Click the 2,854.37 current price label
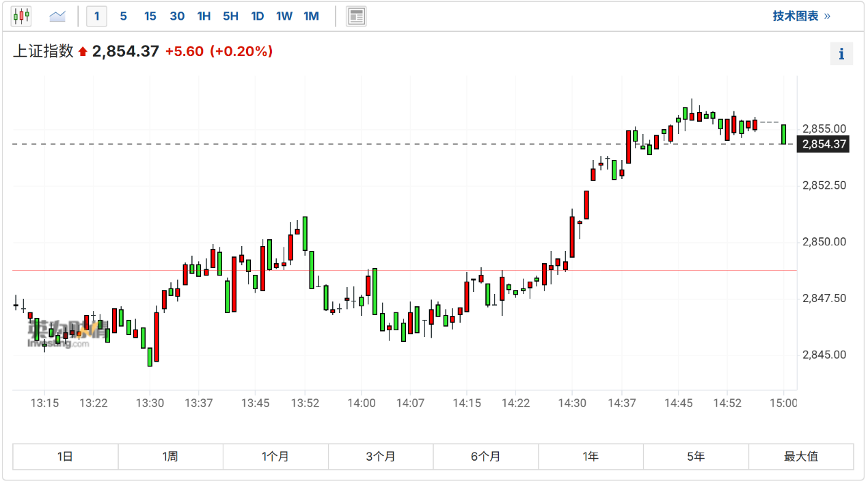This screenshot has width=868, height=484. click(x=824, y=144)
